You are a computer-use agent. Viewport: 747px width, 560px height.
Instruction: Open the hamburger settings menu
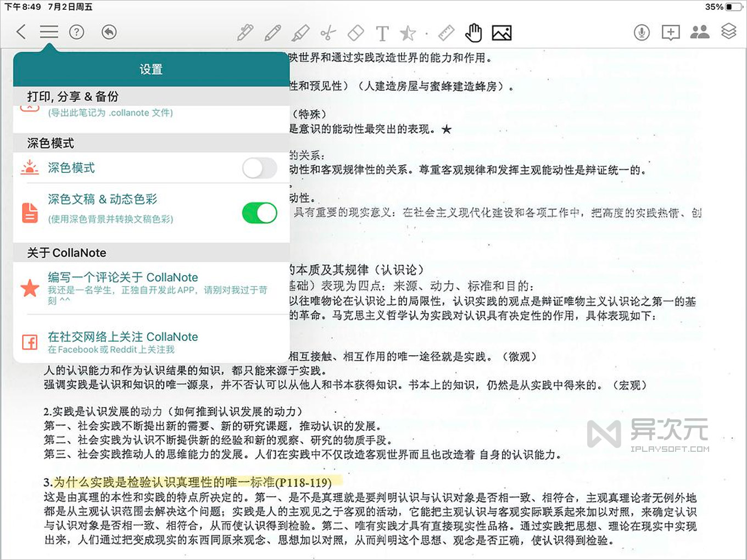48,31
